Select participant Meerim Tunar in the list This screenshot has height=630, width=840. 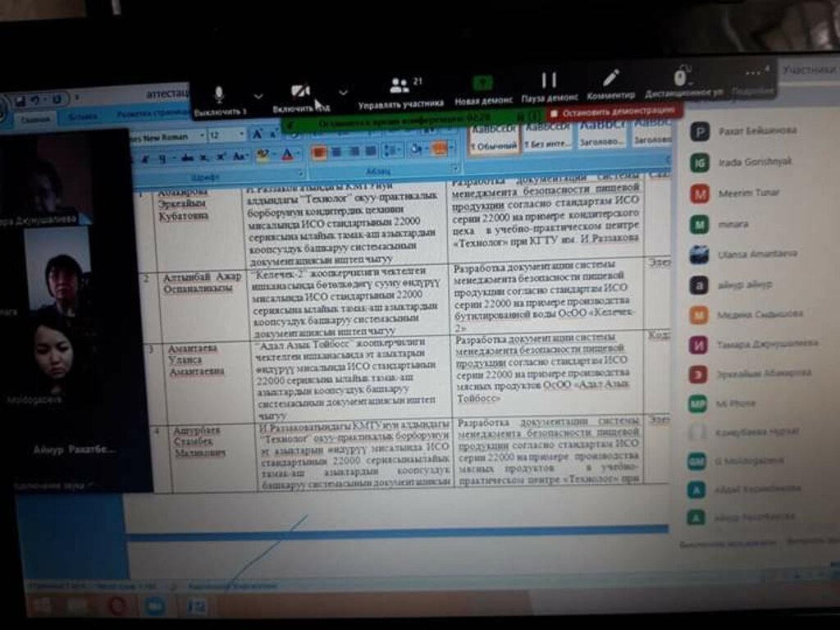(750, 193)
